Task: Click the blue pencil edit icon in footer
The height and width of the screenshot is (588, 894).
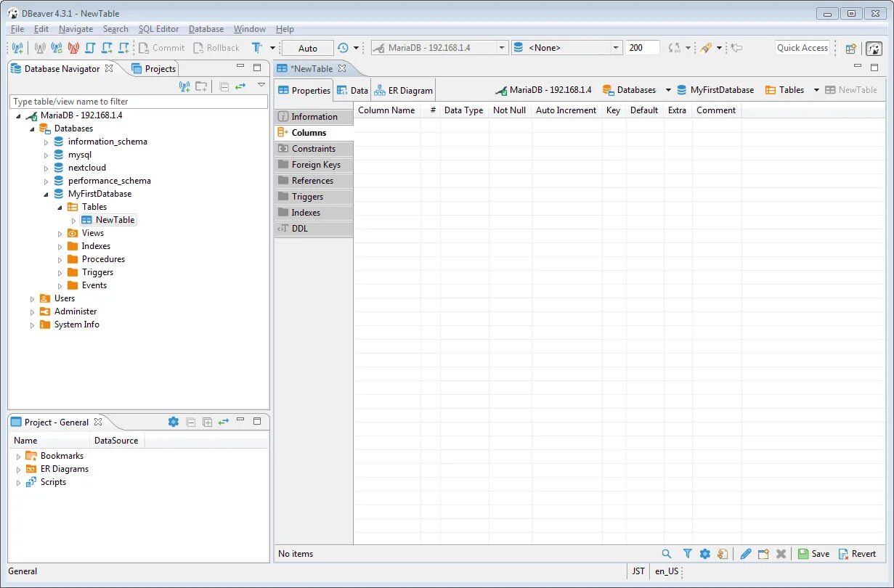Action: [745, 554]
